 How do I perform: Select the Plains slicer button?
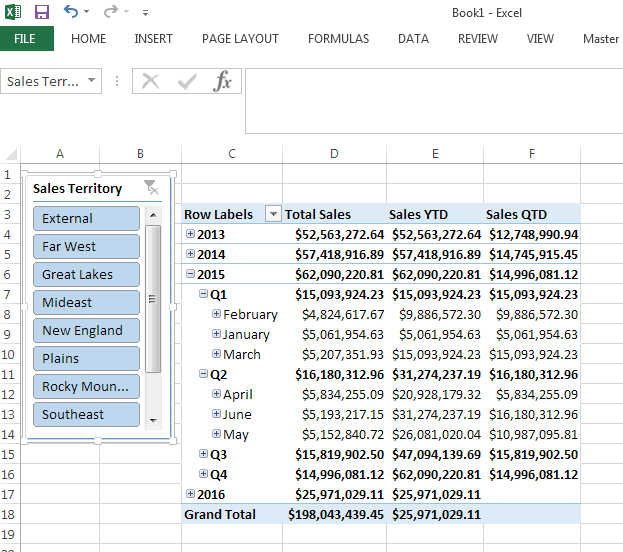point(86,358)
